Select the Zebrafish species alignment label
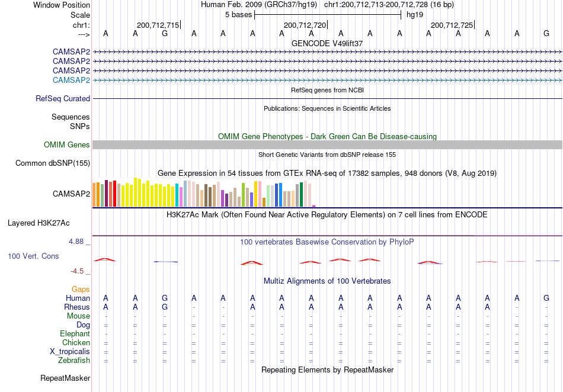Image resolution: width=563 pixels, height=392 pixels. pos(74,360)
